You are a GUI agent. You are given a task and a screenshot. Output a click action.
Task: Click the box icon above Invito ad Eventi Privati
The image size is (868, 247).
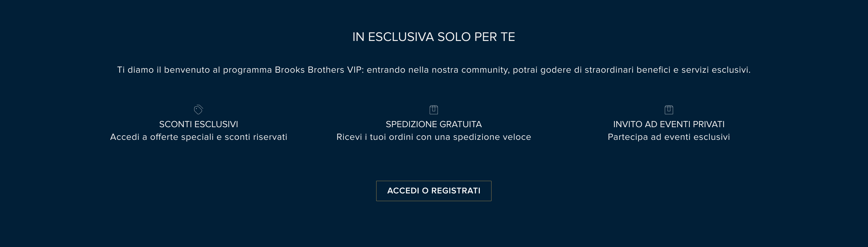click(x=668, y=110)
